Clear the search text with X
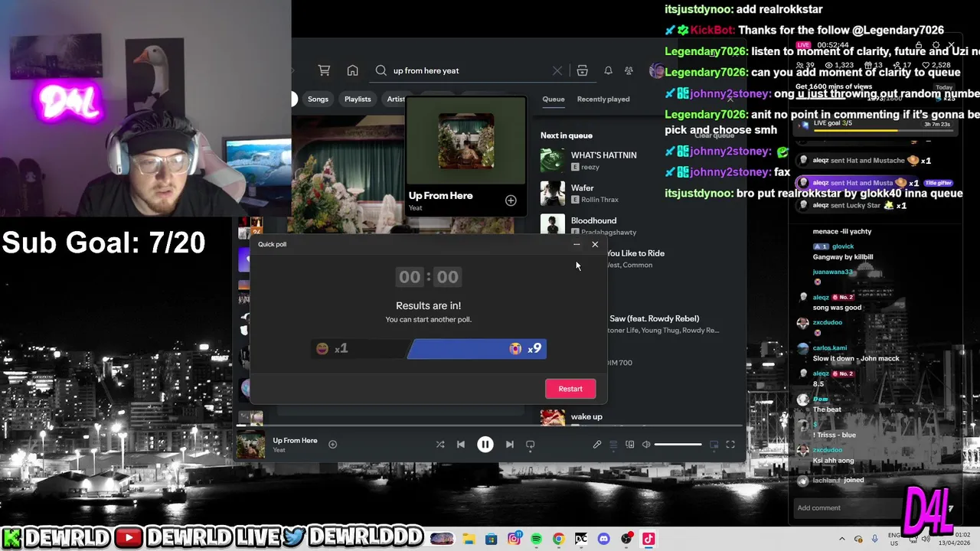Image resolution: width=980 pixels, height=551 pixels. (557, 70)
